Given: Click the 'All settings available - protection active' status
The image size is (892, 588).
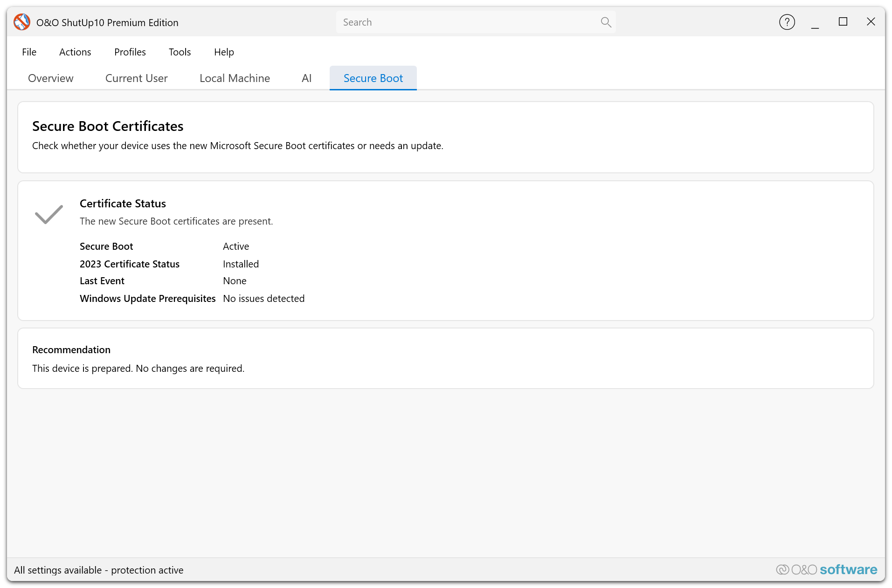Looking at the screenshot, I should 99,570.
